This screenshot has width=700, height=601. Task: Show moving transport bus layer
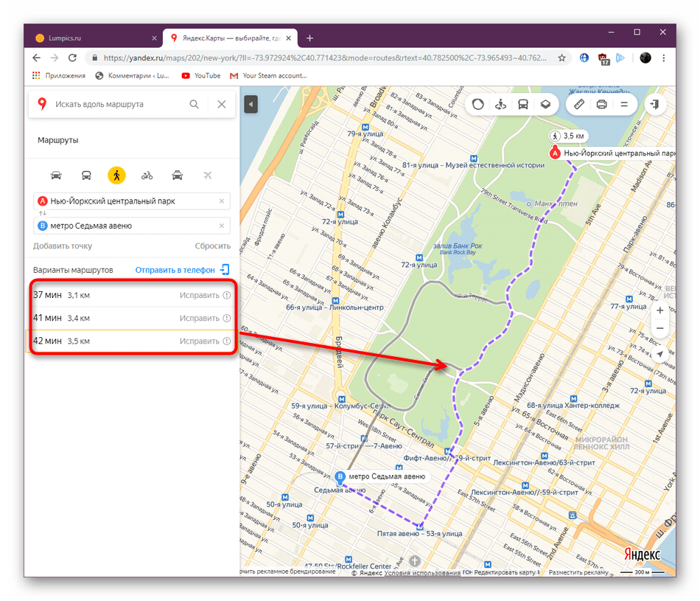coord(522,104)
